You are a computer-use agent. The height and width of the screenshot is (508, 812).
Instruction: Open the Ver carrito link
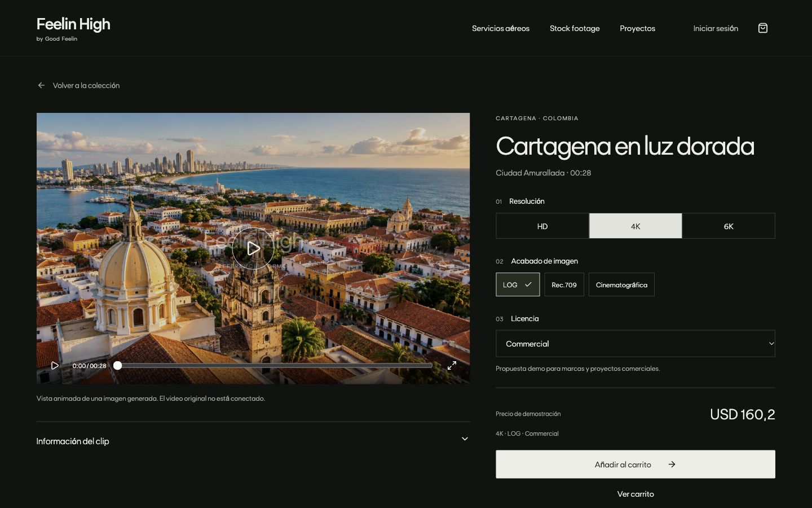pyautogui.click(x=636, y=494)
